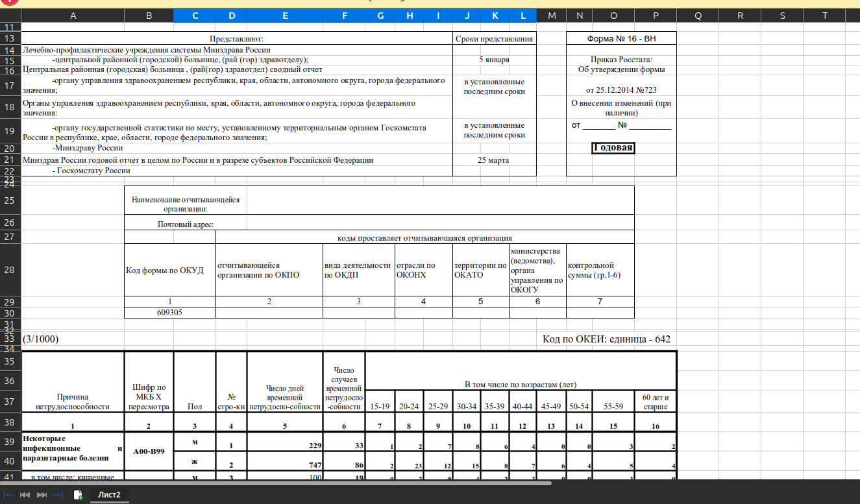The image size is (860, 504).
Task: Select column T by its header
Action: [x=824, y=16]
